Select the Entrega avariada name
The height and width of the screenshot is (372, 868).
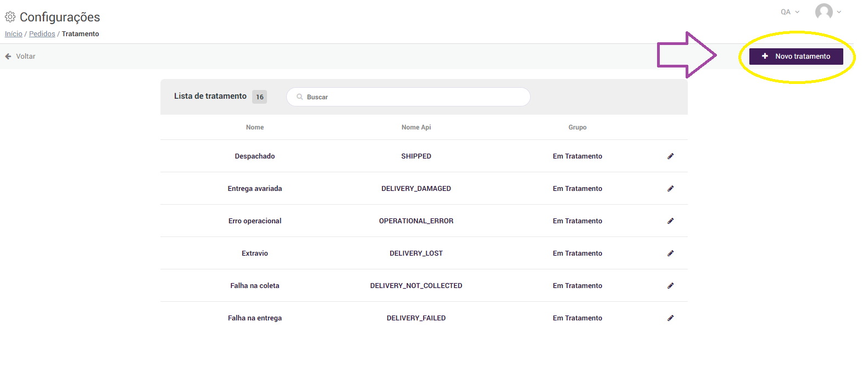pyautogui.click(x=255, y=189)
